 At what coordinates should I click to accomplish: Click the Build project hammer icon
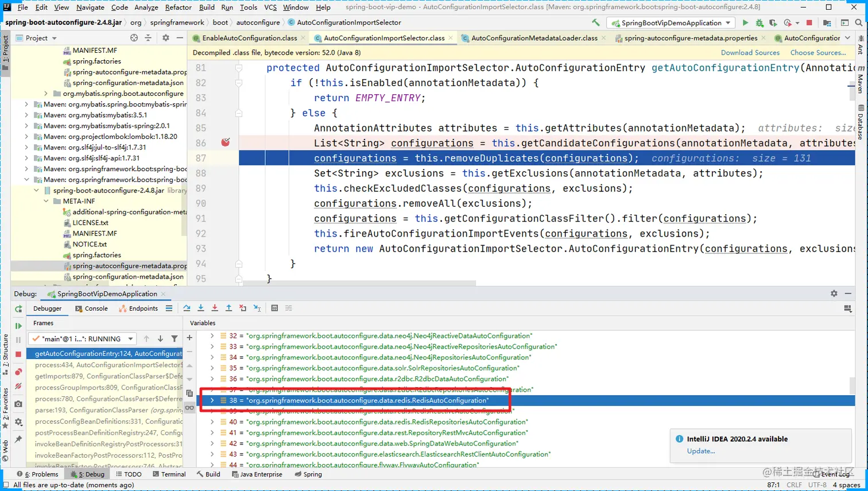[596, 22]
